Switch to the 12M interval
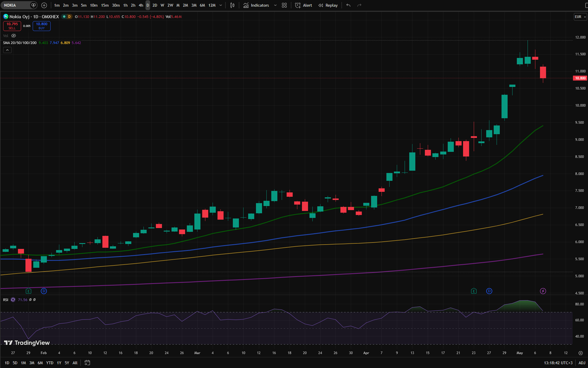Screen dimensions: 588x368 tap(212, 5)
